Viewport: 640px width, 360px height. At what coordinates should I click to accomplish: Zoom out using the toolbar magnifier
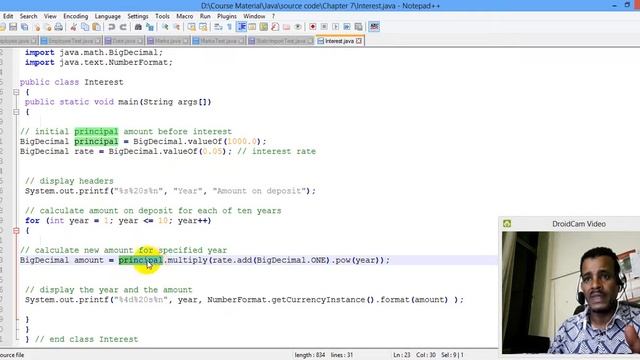176,27
